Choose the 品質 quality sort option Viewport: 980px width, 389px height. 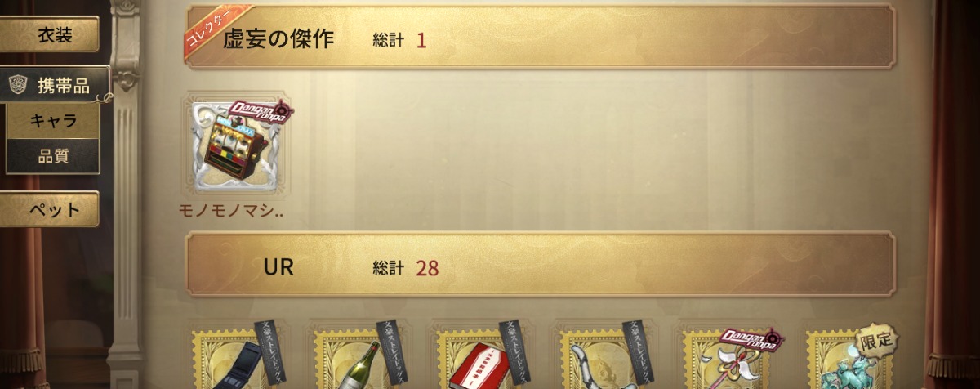(x=53, y=155)
